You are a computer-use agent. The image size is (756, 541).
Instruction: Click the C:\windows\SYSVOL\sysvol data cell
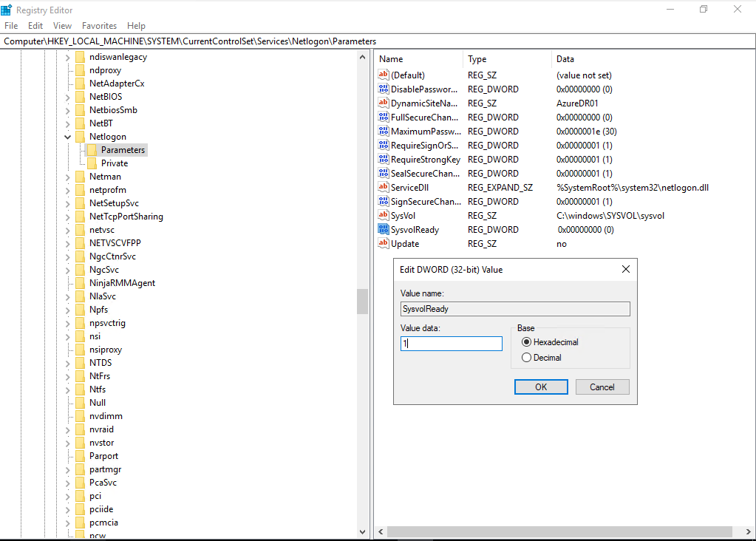tap(610, 216)
